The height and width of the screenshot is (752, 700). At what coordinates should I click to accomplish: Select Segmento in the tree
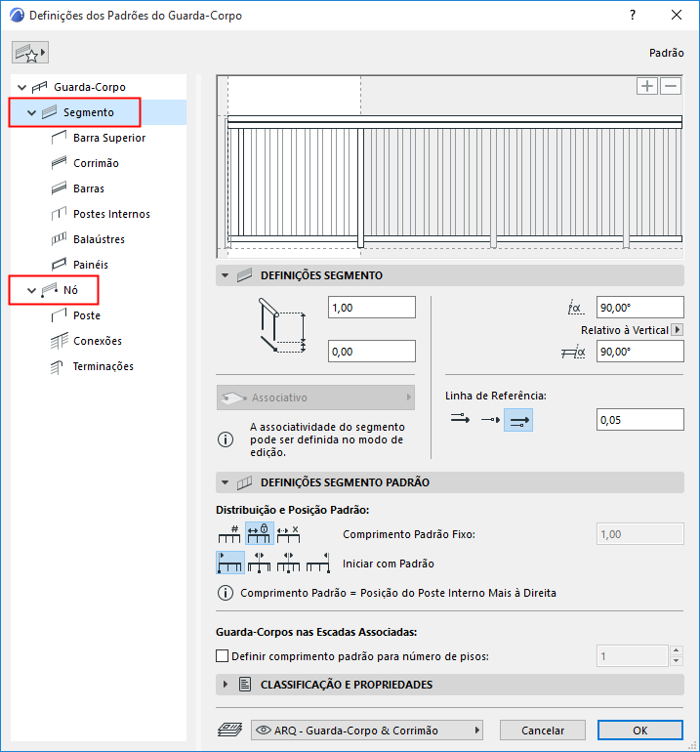pyautogui.click(x=89, y=112)
